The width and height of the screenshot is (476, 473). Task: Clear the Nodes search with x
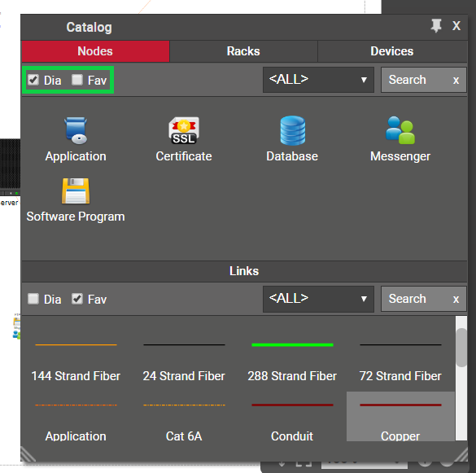(456, 81)
